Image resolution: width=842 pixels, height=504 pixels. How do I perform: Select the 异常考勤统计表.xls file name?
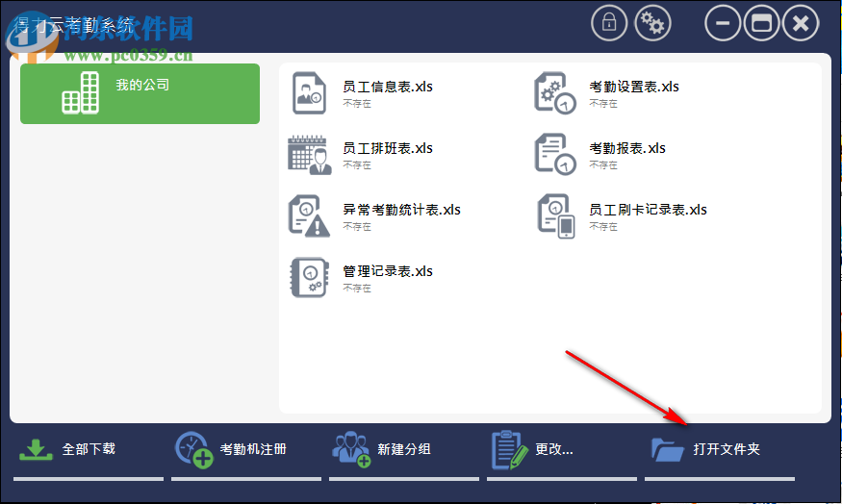click(401, 210)
